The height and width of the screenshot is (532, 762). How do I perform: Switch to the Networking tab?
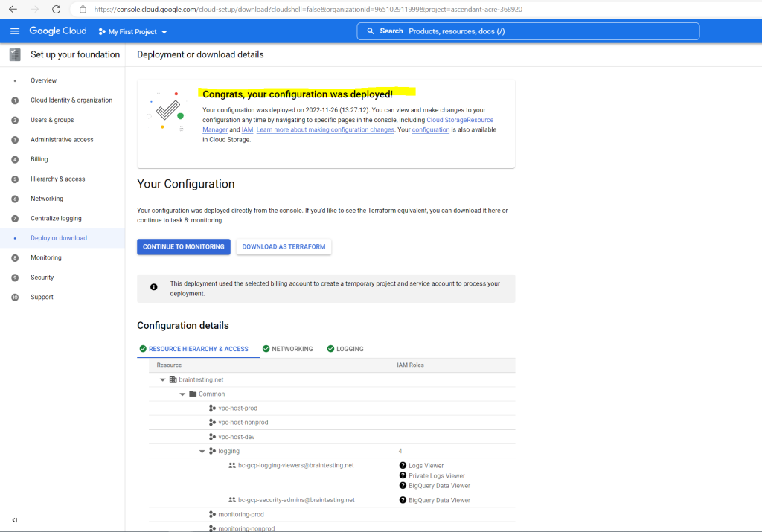point(288,349)
